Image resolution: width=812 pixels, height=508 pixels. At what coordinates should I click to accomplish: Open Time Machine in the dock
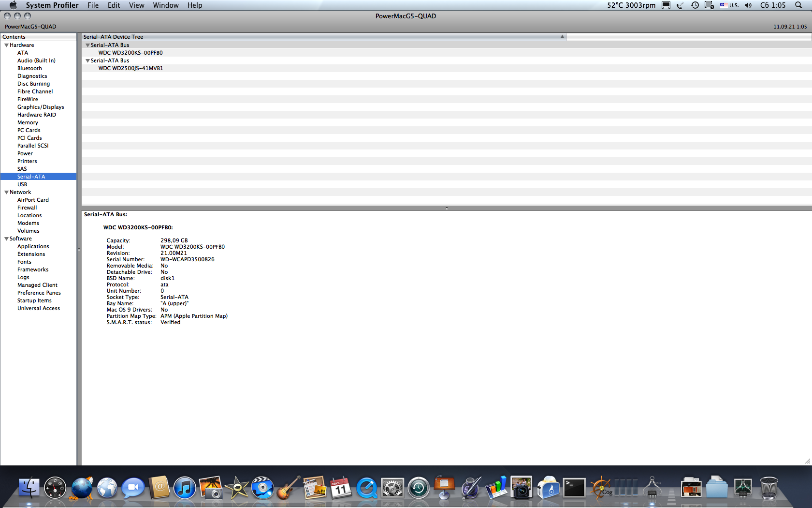point(419,488)
